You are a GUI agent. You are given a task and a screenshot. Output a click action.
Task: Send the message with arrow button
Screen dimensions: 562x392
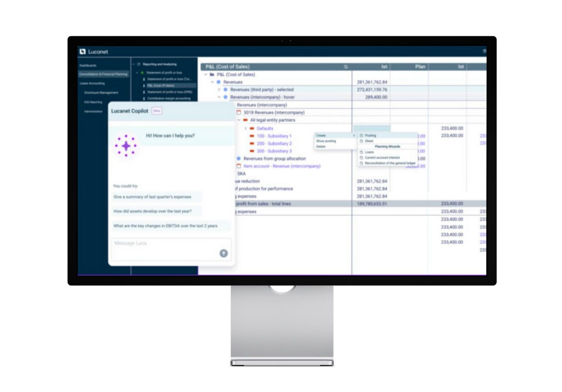click(x=223, y=253)
